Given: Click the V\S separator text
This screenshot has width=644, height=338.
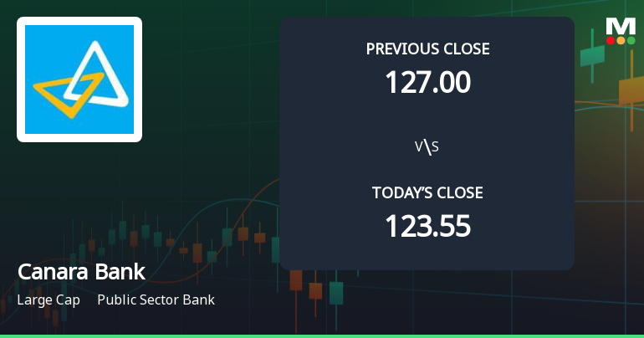Looking at the screenshot, I should tap(427, 147).
